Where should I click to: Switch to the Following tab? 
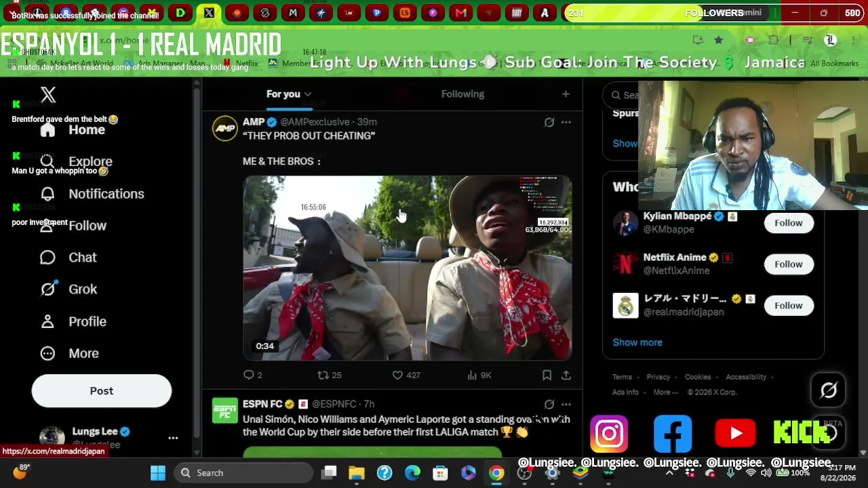point(463,94)
